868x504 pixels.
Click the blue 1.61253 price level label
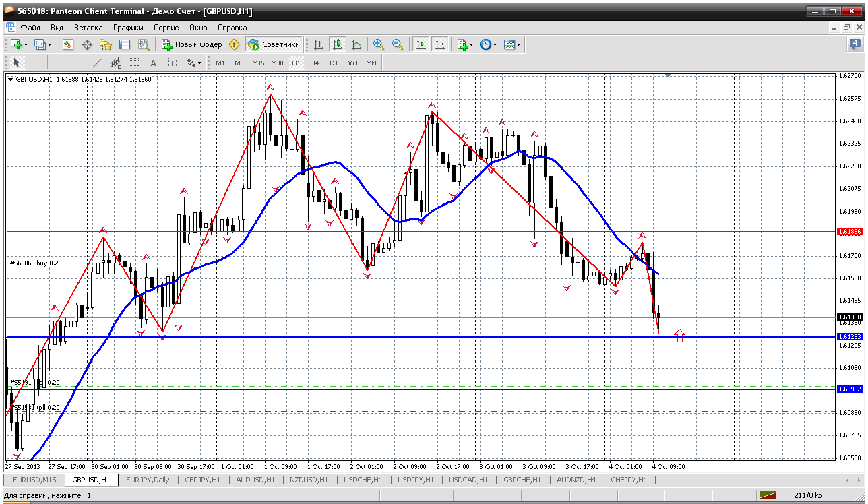849,336
